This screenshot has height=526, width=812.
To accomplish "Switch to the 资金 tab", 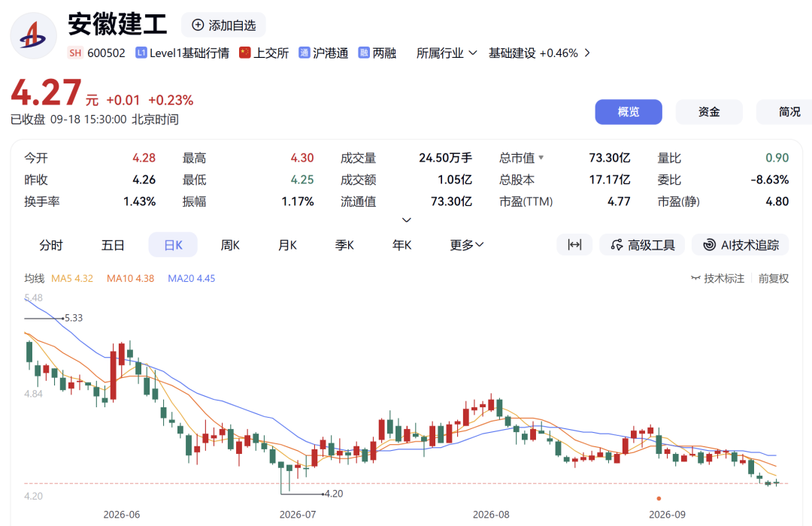I will (x=708, y=112).
